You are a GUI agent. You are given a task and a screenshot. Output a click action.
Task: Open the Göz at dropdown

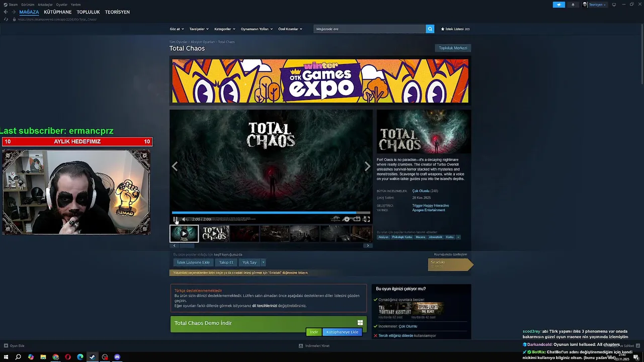point(177,29)
